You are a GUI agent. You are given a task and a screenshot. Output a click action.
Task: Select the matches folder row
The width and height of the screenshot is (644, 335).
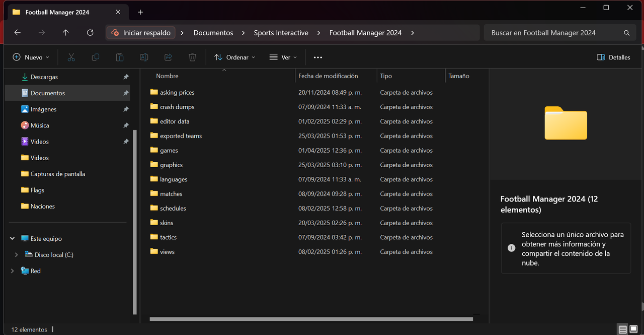click(x=314, y=194)
